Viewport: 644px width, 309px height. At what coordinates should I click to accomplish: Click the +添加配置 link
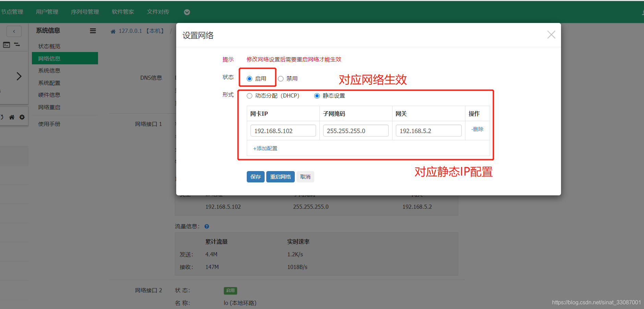click(265, 148)
